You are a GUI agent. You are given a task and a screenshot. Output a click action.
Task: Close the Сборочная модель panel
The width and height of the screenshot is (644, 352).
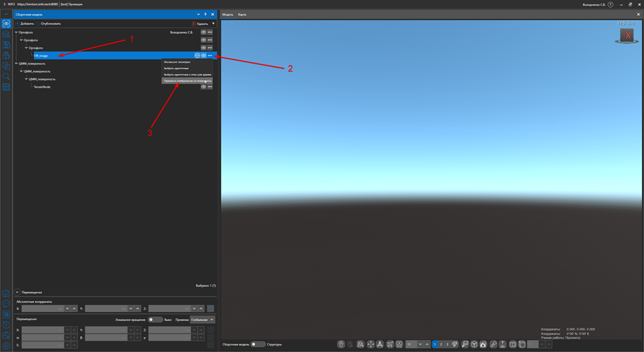click(x=212, y=15)
